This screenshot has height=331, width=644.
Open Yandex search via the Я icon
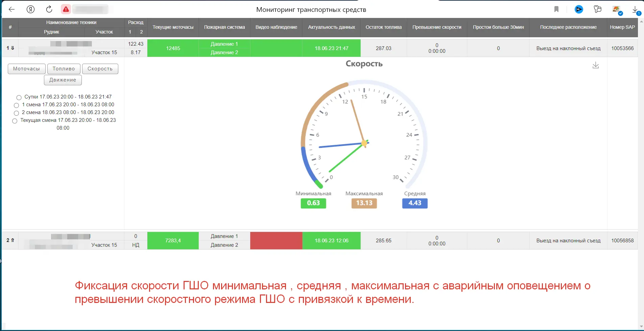[30, 9]
